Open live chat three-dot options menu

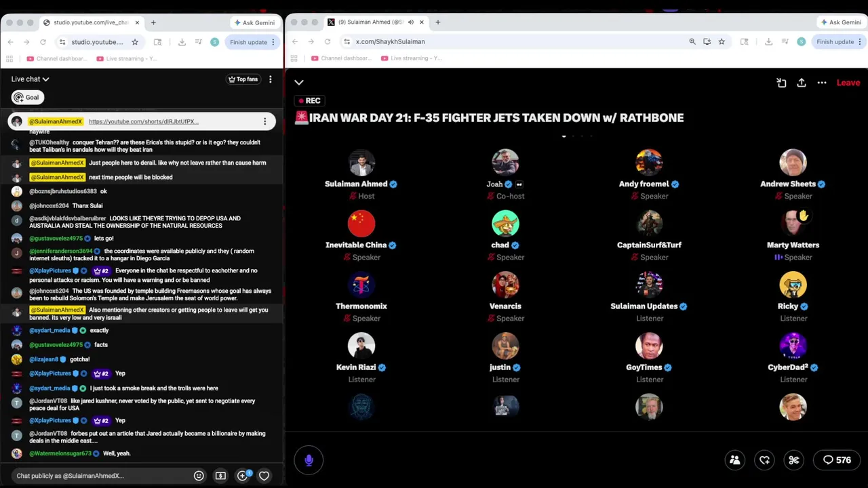[270, 79]
